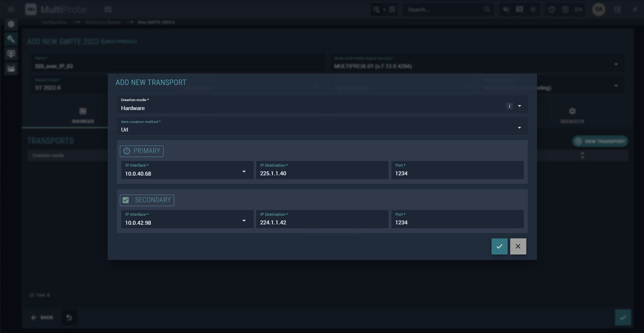
Task: Click the search magnifier icon
Action: [x=487, y=9]
